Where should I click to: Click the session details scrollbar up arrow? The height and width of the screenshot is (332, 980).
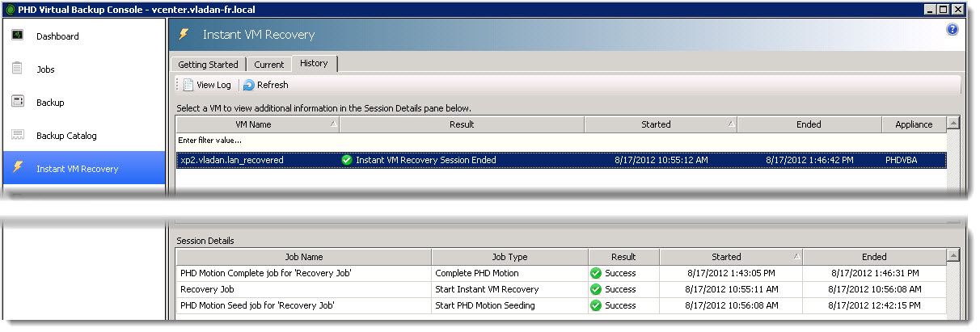[953, 256]
